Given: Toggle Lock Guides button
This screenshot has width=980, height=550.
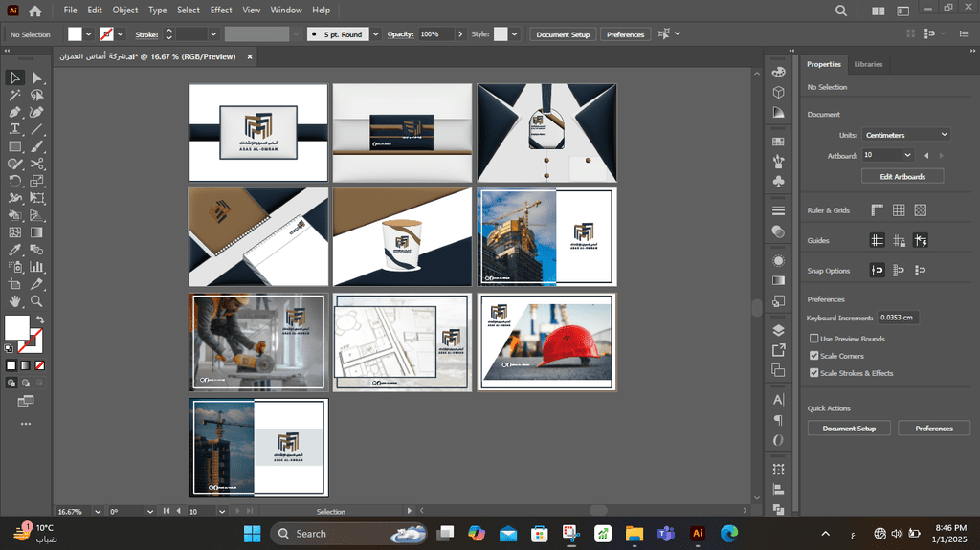Looking at the screenshot, I should click(899, 240).
